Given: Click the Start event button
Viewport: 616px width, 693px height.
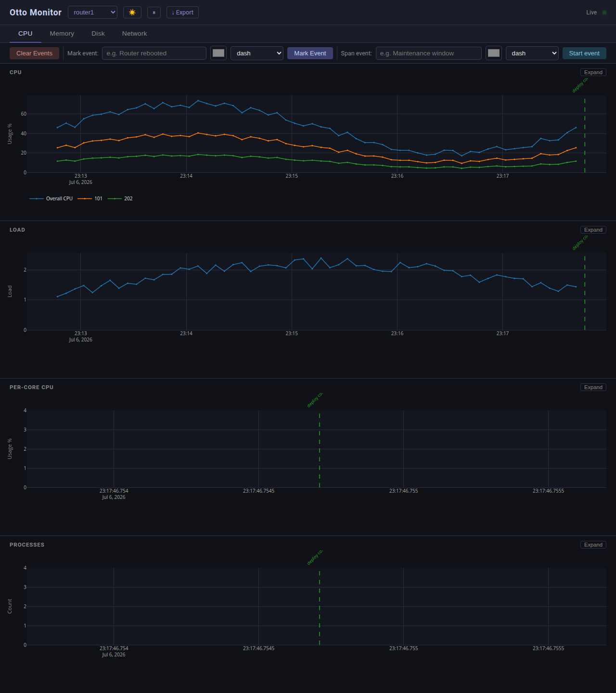Looking at the screenshot, I should point(584,53).
